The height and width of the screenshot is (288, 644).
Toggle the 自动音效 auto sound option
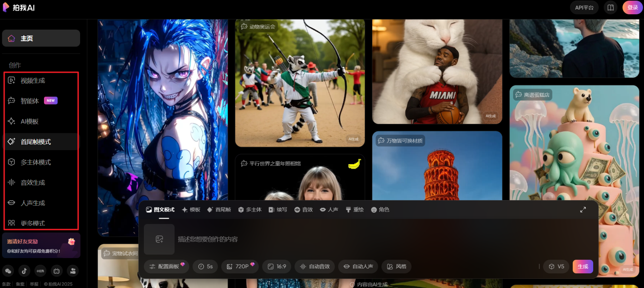coord(314,267)
